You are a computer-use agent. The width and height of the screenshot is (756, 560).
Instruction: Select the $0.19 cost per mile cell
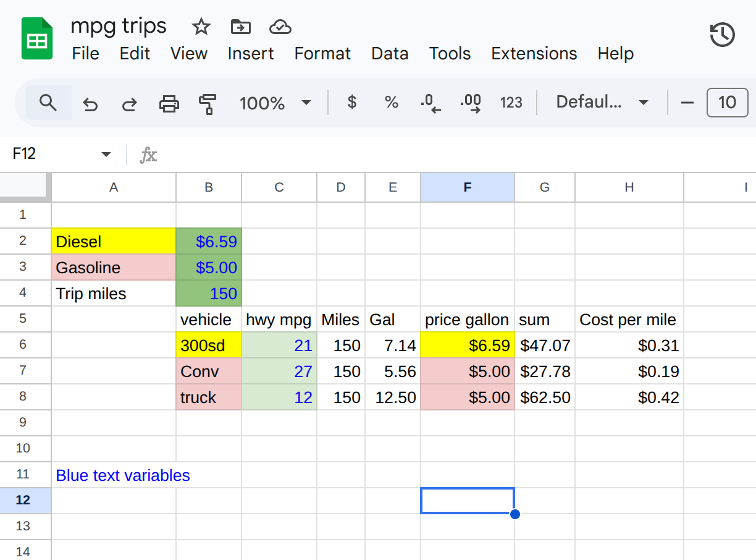[x=629, y=371]
